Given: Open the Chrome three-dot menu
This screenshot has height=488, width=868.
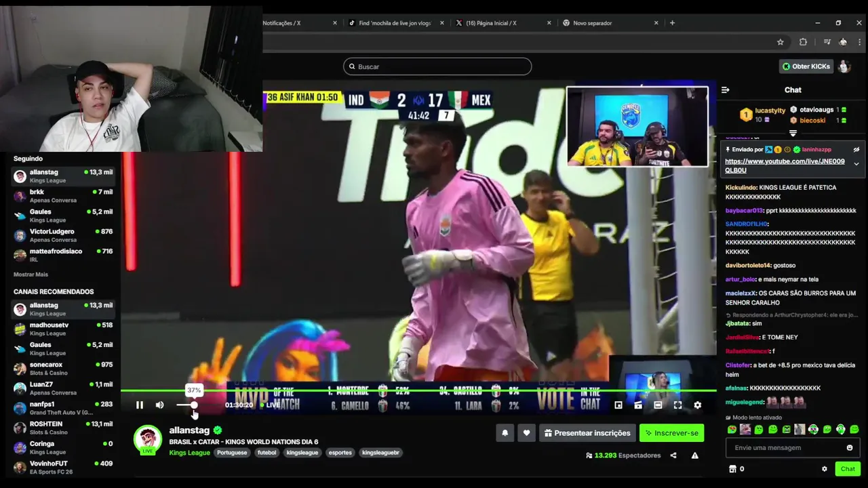Looking at the screenshot, I should 859,42.
